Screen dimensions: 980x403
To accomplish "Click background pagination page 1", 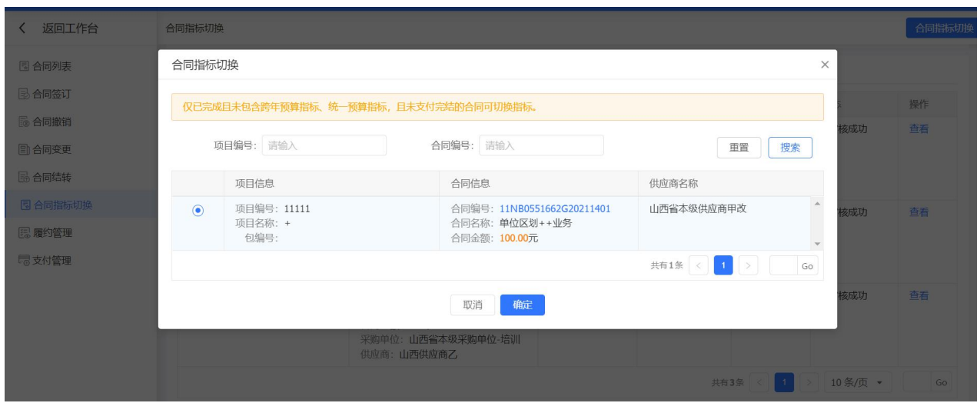I will (x=784, y=382).
